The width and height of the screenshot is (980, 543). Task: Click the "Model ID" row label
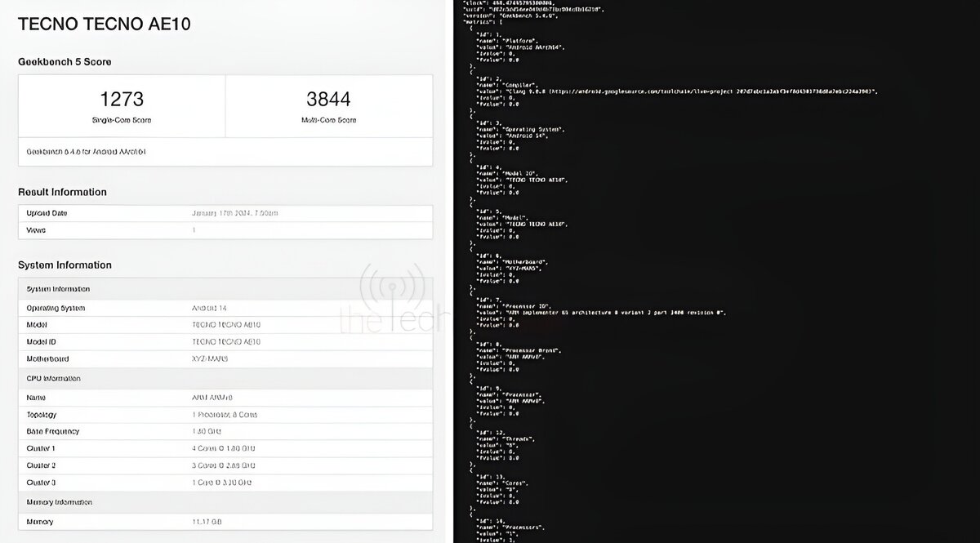[x=41, y=342]
